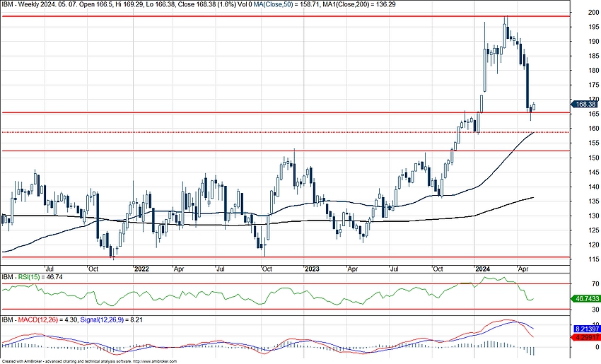This screenshot has height=364, width=601.
Task: Click the 175 price axis label
Action: coord(593,85)
